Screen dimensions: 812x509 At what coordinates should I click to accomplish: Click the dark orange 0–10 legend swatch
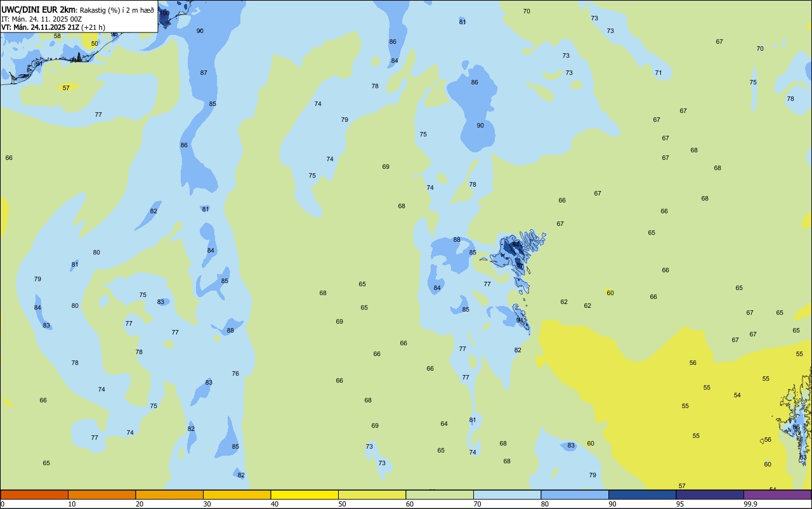pyautogui.click(x=34, y=494)
